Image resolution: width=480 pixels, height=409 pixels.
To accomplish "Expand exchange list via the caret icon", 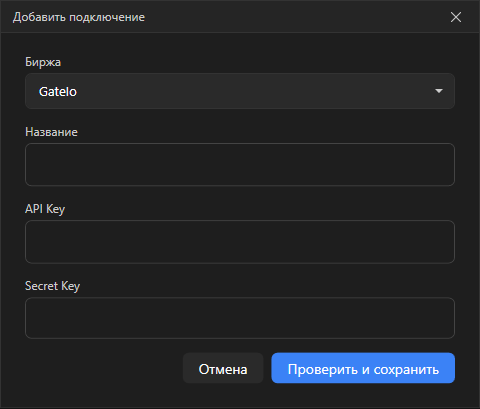I will tap(439, 91).
